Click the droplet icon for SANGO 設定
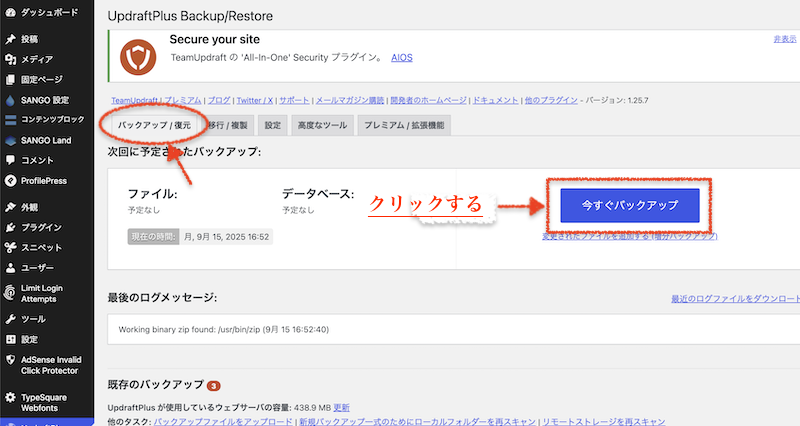 pos(10,101)
